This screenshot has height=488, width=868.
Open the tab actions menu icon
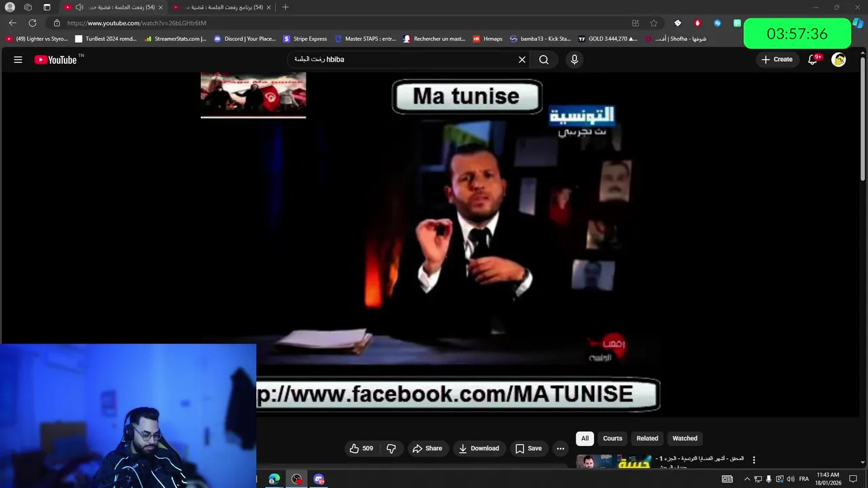click(47, 7)
